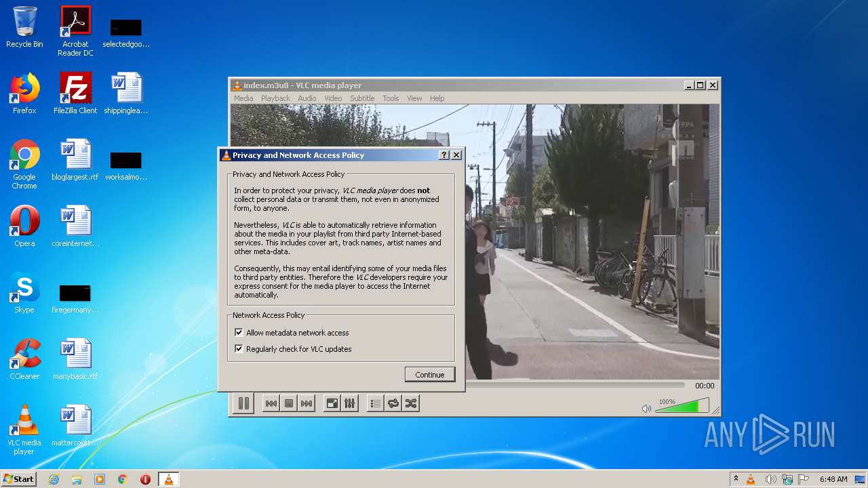This screenshot has height=488, width=868.
Task: Toggle VLC fullscreen video
Action: pyautogui.click(x=332, y=403)
